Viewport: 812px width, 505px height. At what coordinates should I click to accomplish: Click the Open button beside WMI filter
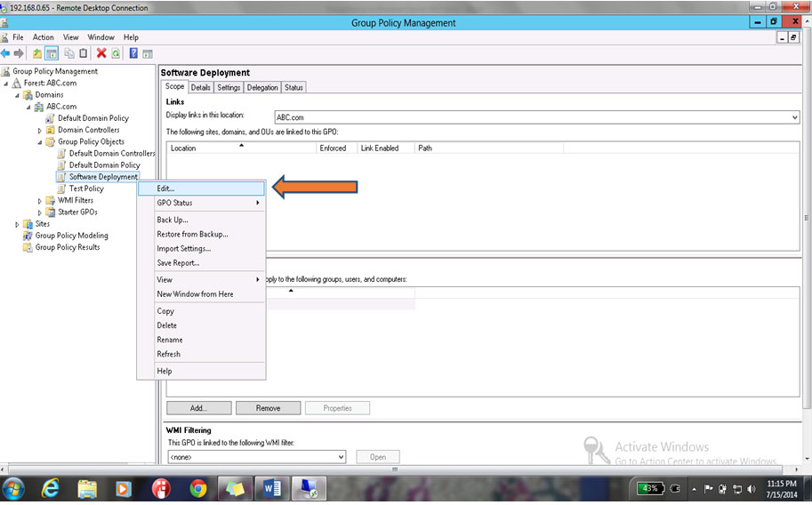pos(378,457)
